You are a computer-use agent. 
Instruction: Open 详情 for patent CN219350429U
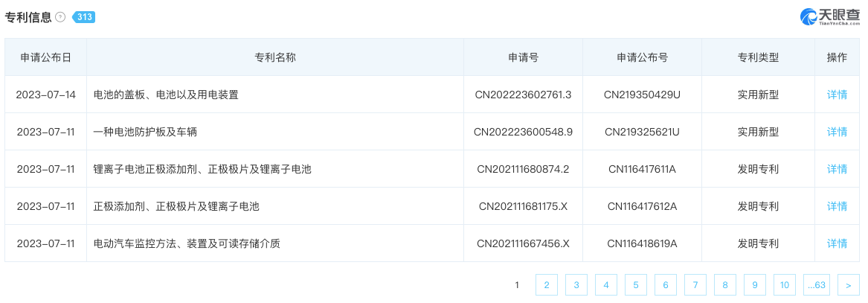[x=837, y=95]
